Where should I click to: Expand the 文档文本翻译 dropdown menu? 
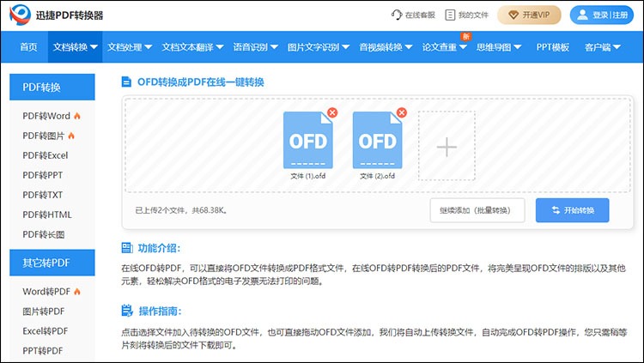[192, 47]
